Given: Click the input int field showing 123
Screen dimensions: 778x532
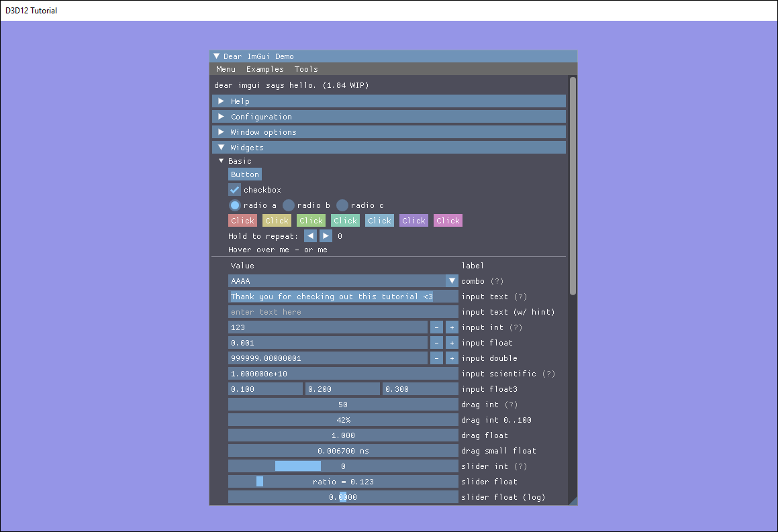Looking at the screenshot, I should click(x=328, y=327).
